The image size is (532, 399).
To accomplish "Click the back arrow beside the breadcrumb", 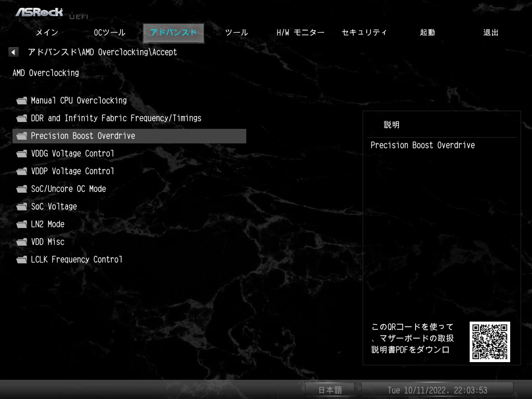I will (13, 52).
